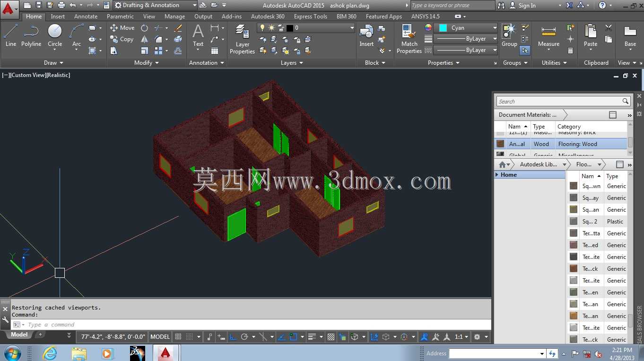The width and height of the screenshot is (644, 361).
Task: Click the Name column header in Document Materials
Action: click(518, 126)
